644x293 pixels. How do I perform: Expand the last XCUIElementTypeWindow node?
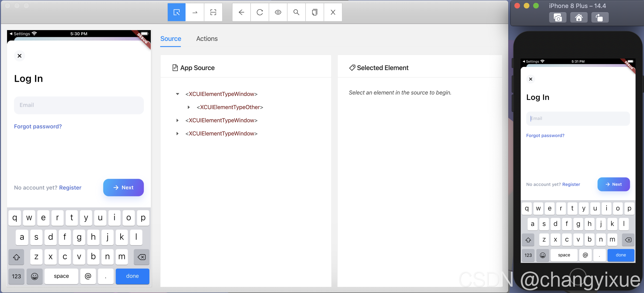177,134
